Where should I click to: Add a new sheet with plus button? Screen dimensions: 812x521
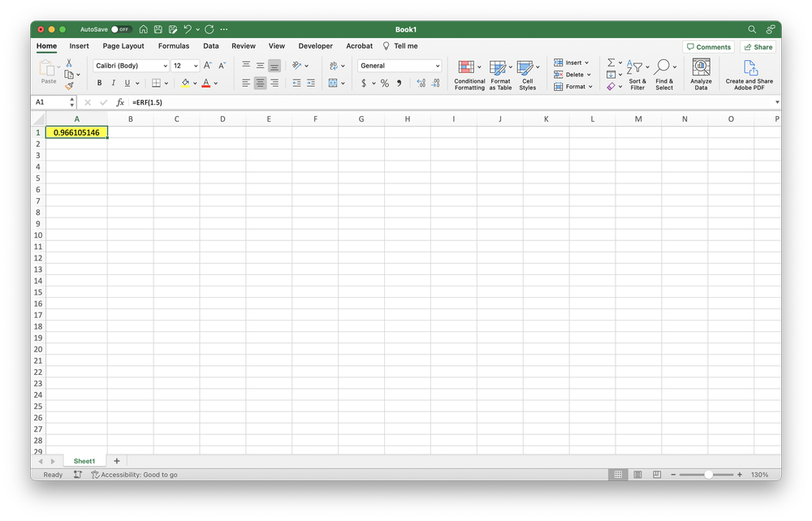(x=116, y=461)
